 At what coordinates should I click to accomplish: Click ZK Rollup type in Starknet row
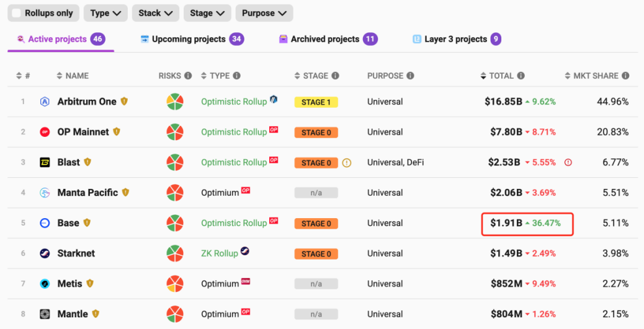(220, 253)
